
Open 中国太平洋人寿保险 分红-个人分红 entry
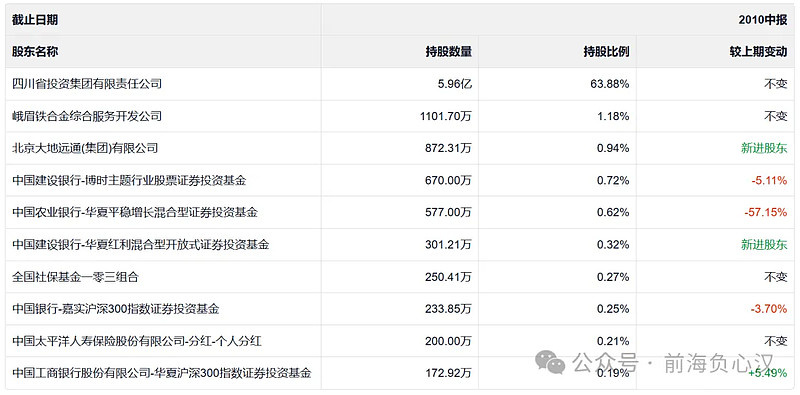pos(137,341)
